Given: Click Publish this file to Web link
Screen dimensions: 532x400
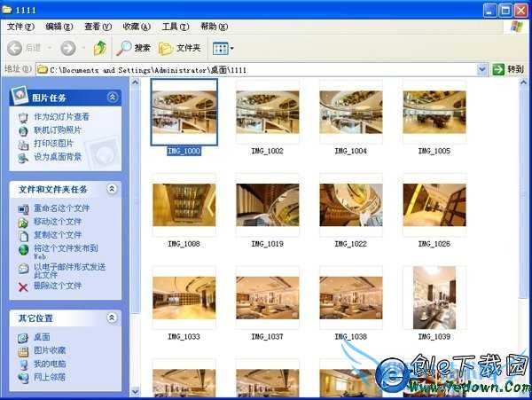Looking at the screenshot, I should pos(66,251).
